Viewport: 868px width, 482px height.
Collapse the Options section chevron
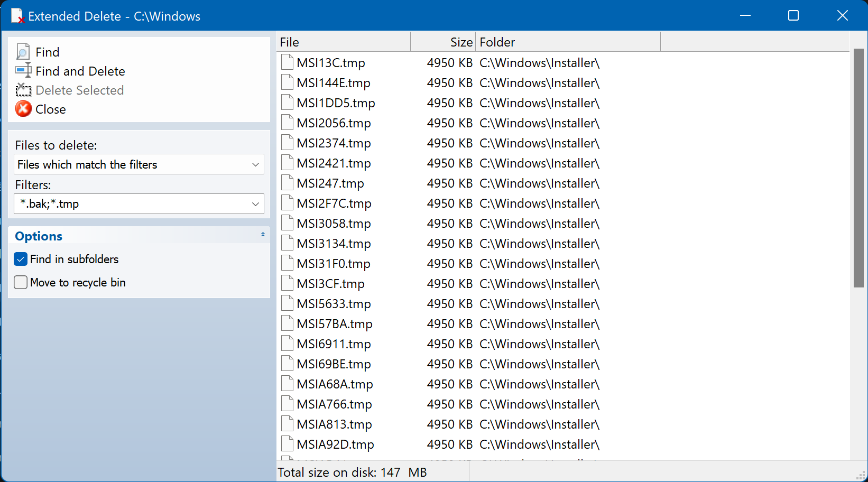(x=263, y=234)
